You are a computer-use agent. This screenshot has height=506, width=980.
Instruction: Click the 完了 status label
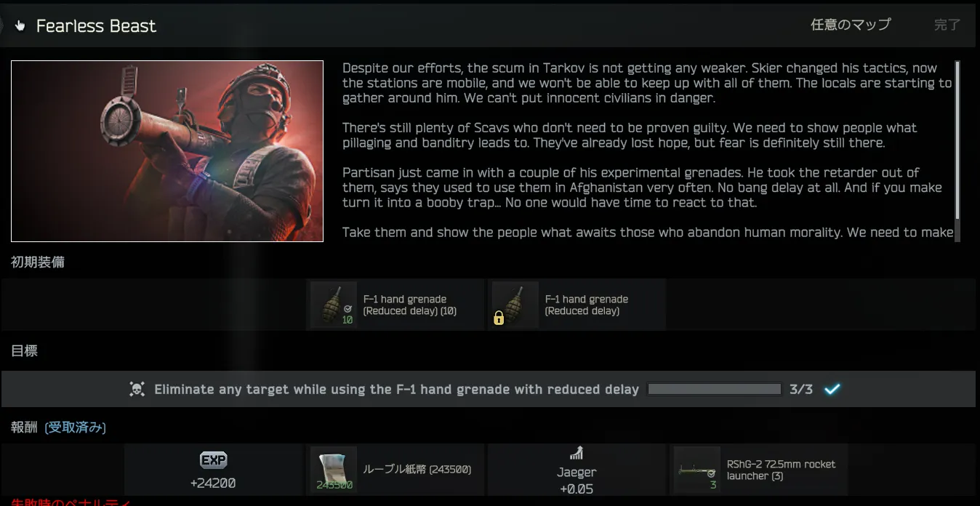947,25
